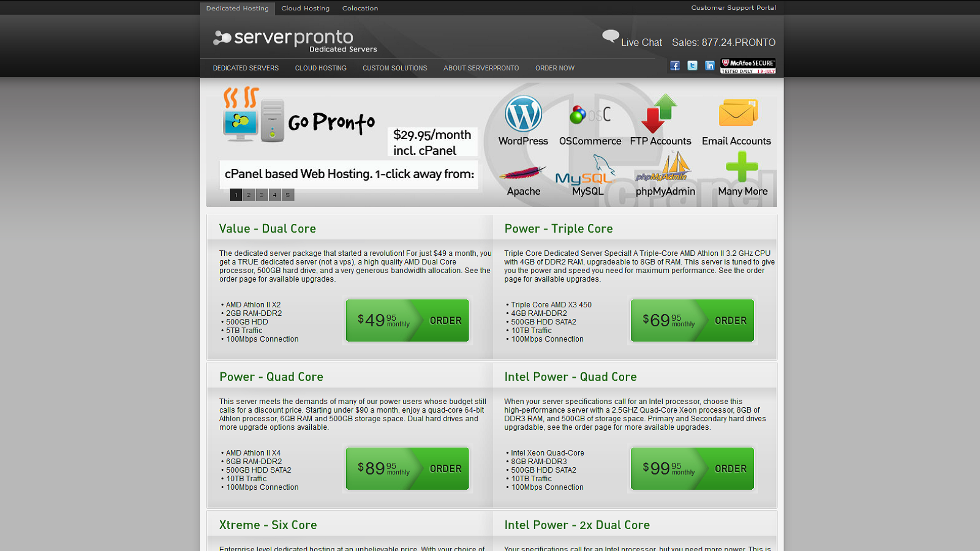Open the Dedicated Servers menu
This screenshot has width=980, height=551.
[246, 68]
